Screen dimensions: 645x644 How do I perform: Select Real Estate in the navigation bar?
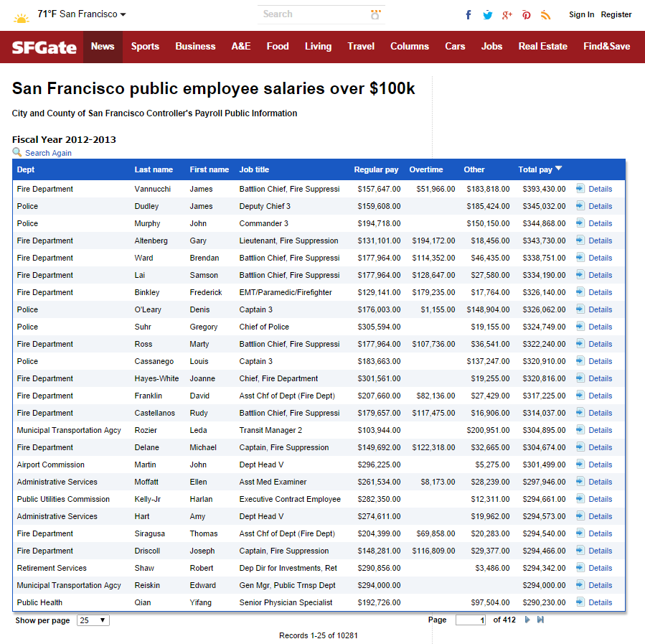click(542, 47)
